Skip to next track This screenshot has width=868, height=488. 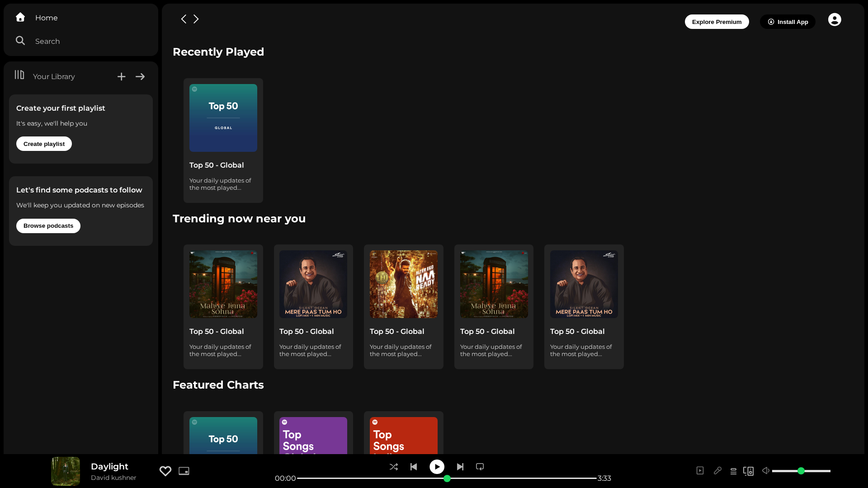[460, 467]
